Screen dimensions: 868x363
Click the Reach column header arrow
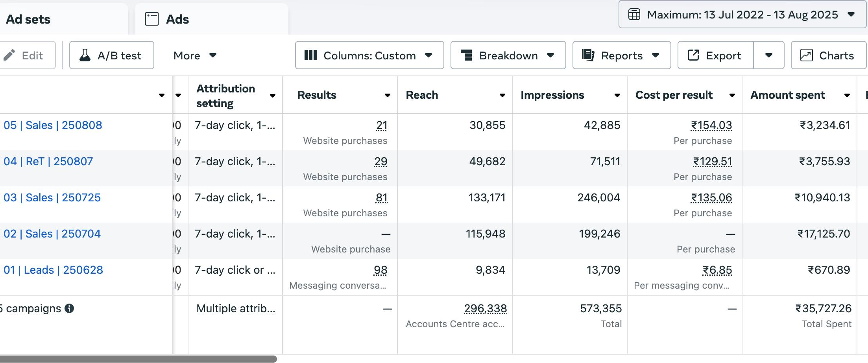click(502, 95)
